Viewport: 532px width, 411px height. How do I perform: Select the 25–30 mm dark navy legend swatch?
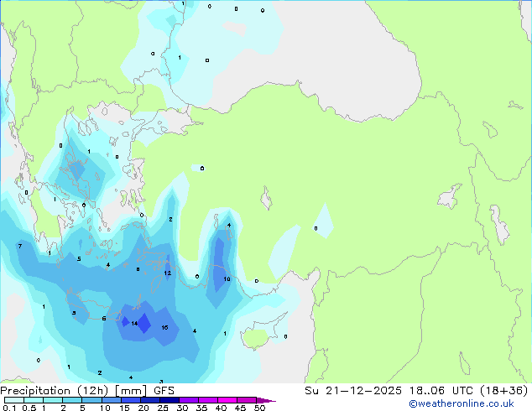[170, 400]
